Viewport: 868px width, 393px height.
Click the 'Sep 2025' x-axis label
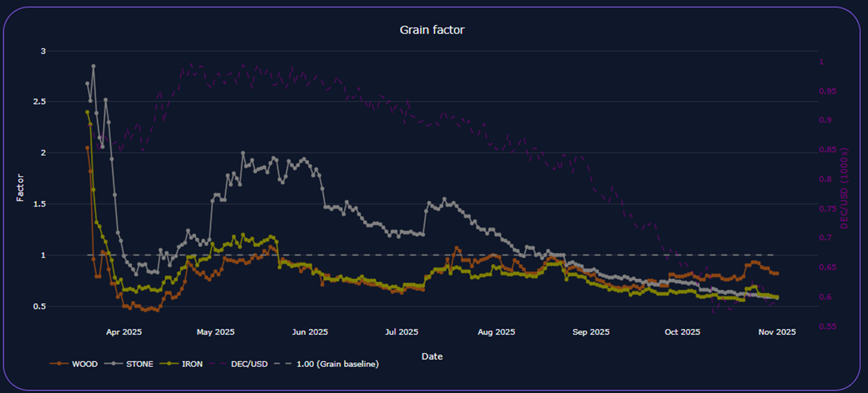[x=591, y=332]
